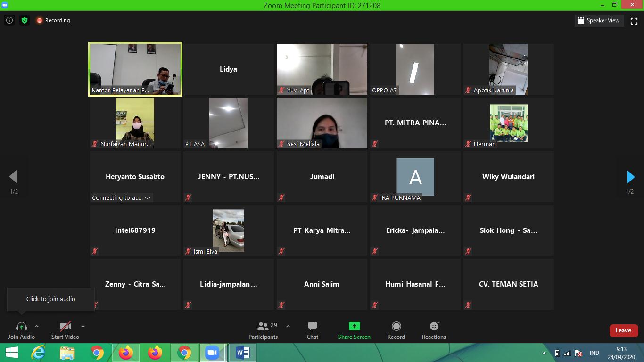Open the Chat panel
644x362 pixels.
[x=312, y=330]
